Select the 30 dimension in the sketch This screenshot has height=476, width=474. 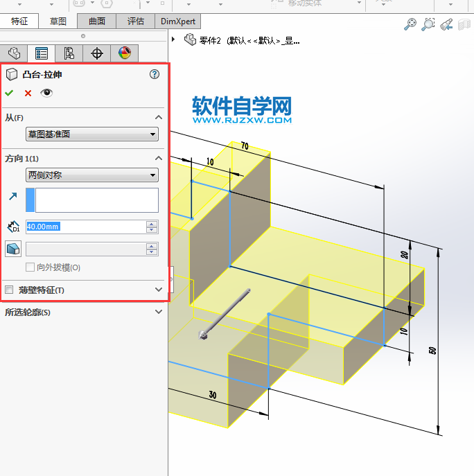(213, 395)
